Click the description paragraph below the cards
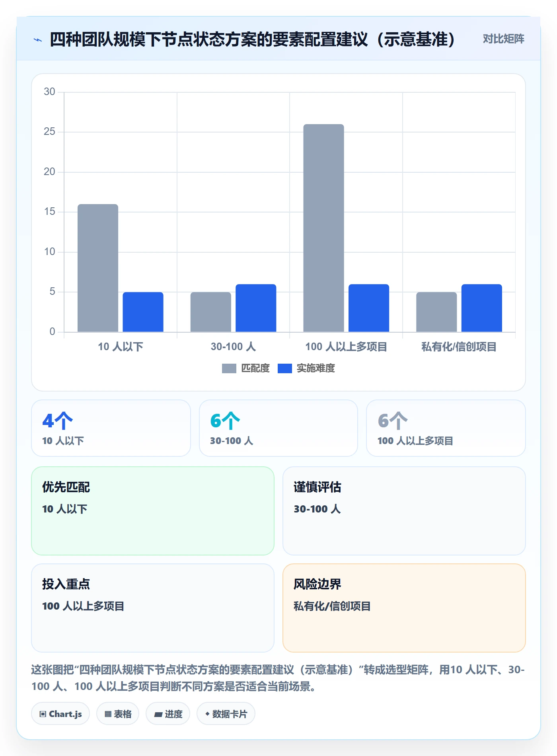Image resolution: width=557 pixels, height=756 pixels. 278,678
